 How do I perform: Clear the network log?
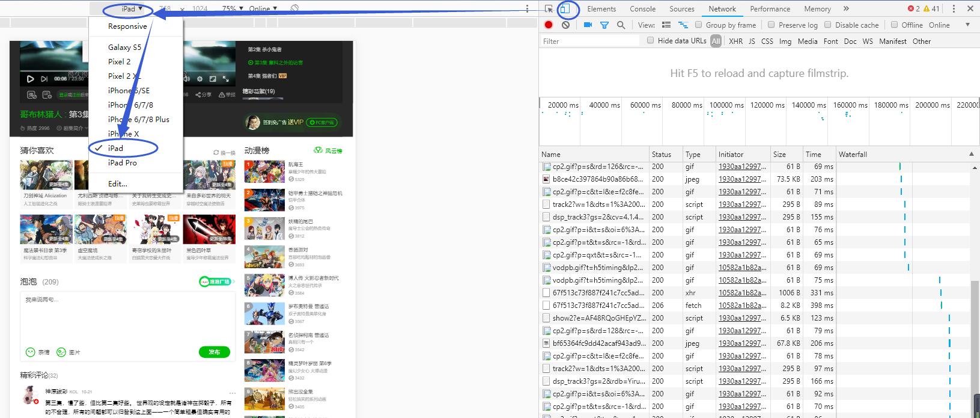pyautogui.click(x=565, y=25)
